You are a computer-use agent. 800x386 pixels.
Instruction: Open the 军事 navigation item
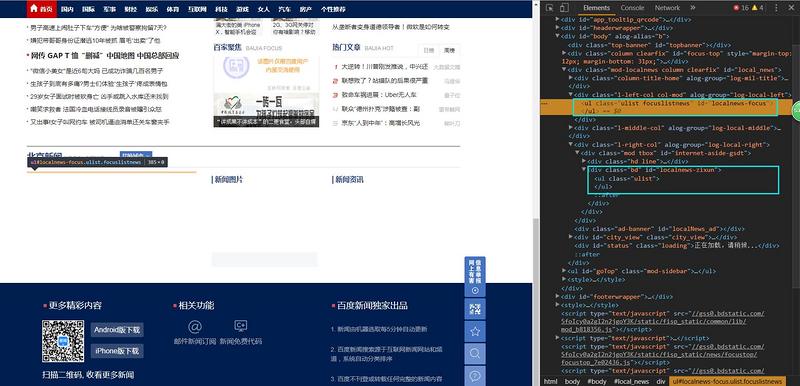point(110,9)
